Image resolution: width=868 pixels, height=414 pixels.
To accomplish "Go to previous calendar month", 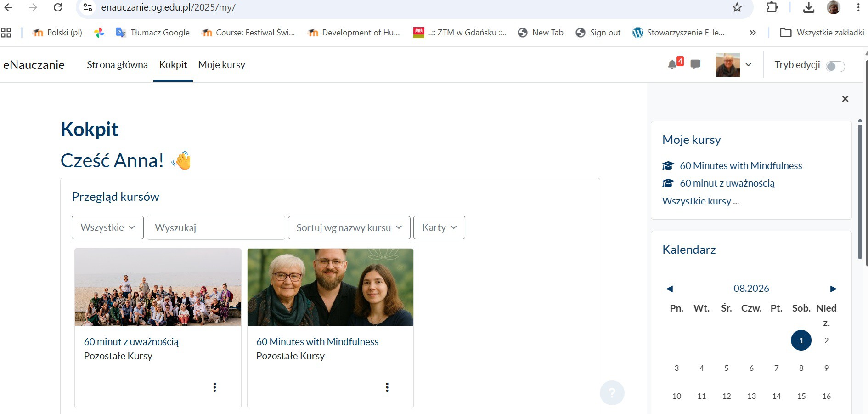I will click(x=670, y=289).
